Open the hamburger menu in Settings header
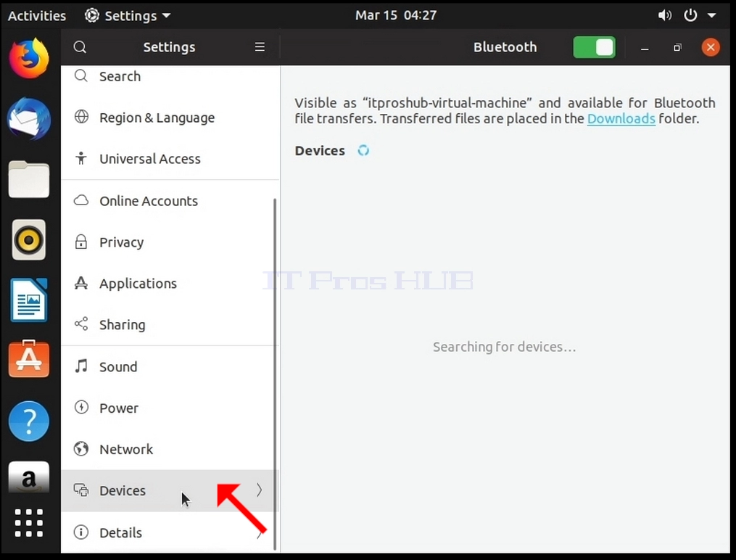Viewport: 736px width, 560px height. (260, 47)
